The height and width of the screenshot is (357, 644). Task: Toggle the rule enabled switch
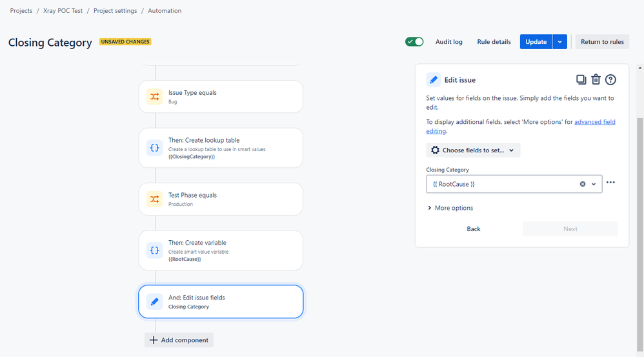[414, 41]
